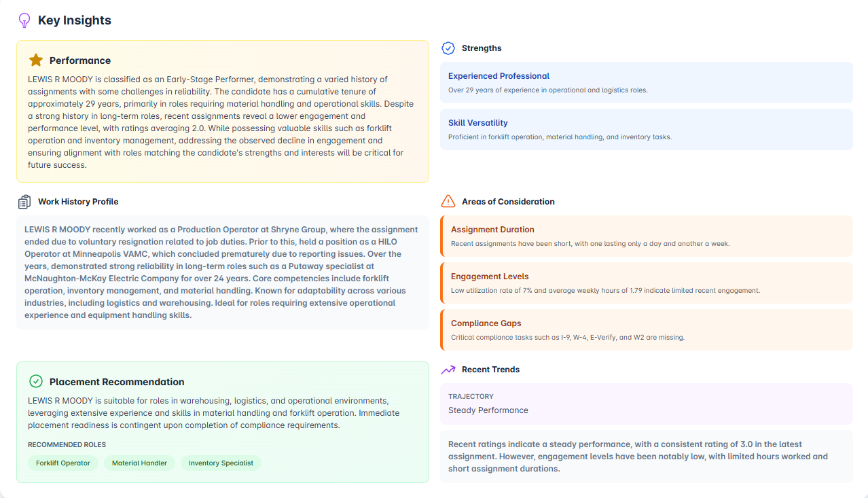Viewport: 868px width, 498px height.
Task: Open the Assignment Duration consideration card
Action: coord(647,236)
